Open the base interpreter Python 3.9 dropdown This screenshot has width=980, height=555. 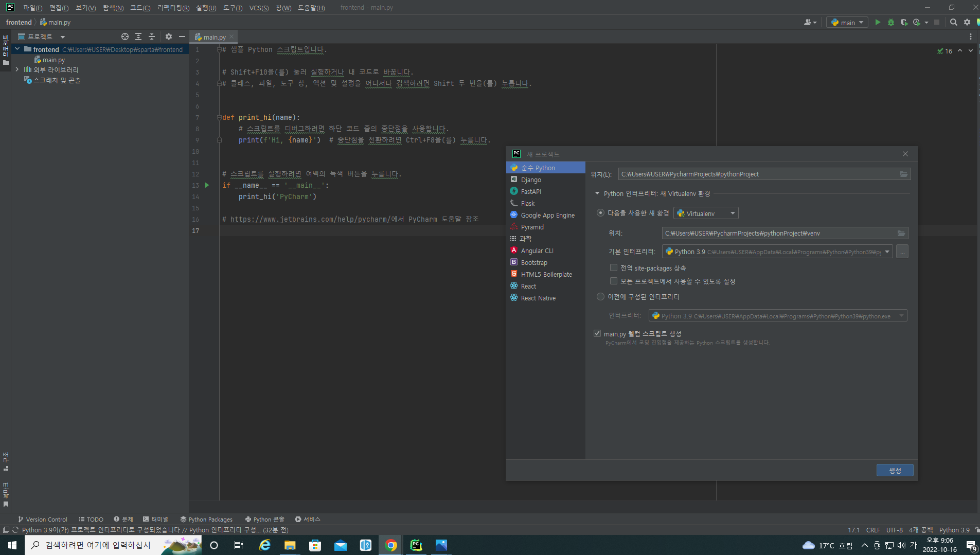(777, 252)
